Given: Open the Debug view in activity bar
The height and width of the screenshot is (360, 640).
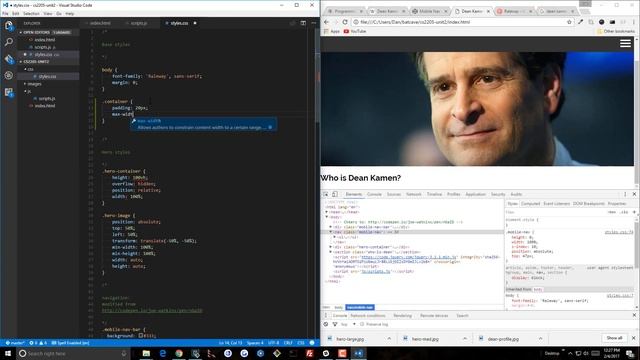Looking at the screenshot, I should pyautogui.click(x=9, y=76).
